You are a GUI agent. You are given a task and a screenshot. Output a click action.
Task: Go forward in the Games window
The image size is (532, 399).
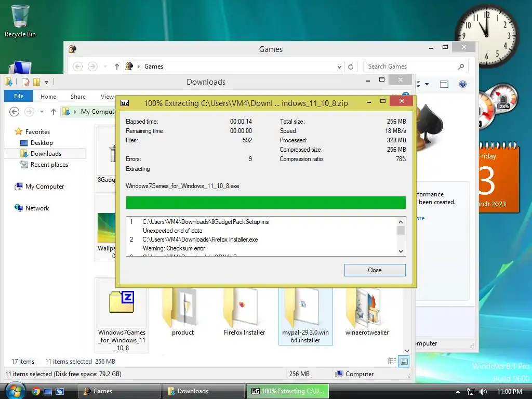click(x=92, y=66)
